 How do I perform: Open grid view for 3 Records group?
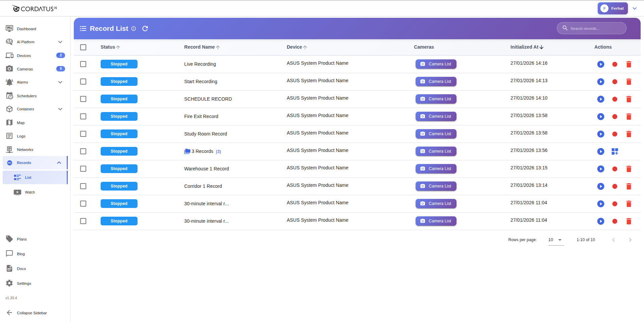[614, 152]
